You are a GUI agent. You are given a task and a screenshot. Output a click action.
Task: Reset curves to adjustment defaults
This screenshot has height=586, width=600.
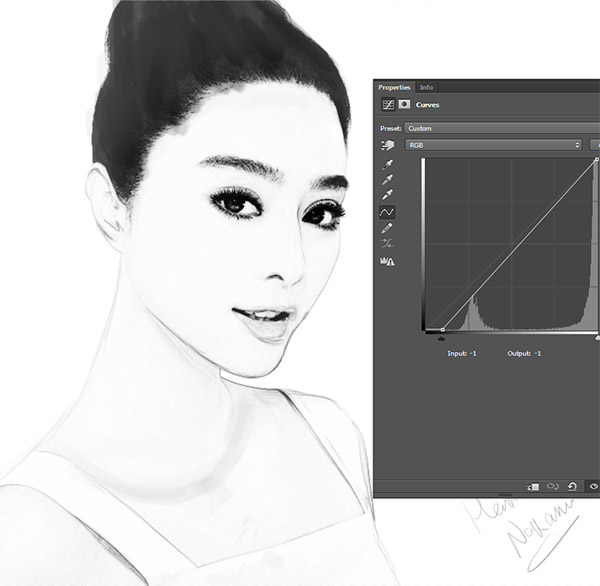point(572,486)
